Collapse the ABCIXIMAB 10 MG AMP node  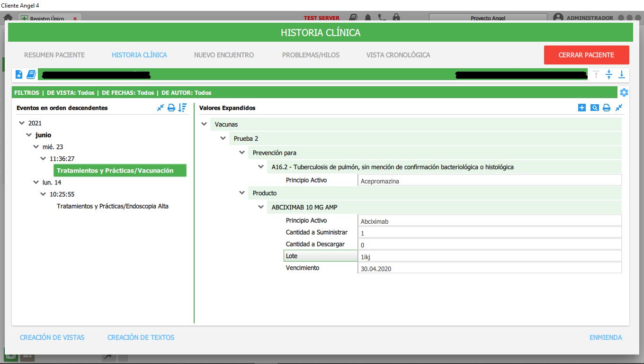coord(261,207)
